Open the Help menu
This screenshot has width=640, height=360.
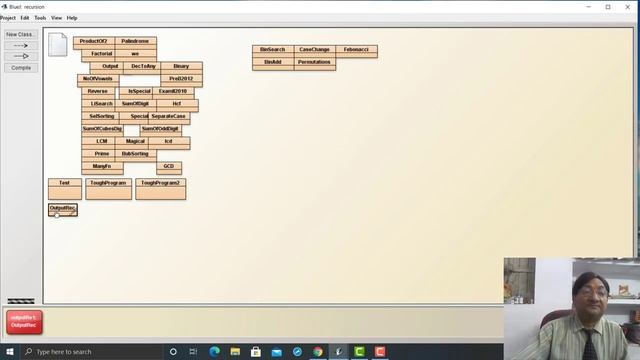click(x=72, y=18)
